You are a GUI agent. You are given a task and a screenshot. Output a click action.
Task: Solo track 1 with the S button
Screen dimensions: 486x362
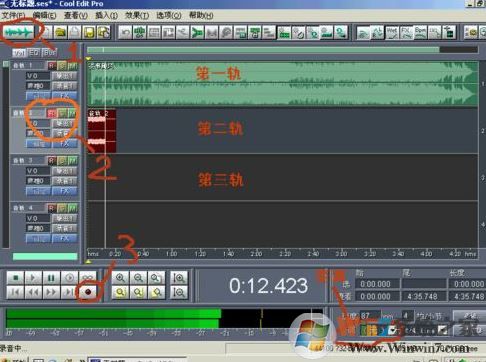[62, 66]
